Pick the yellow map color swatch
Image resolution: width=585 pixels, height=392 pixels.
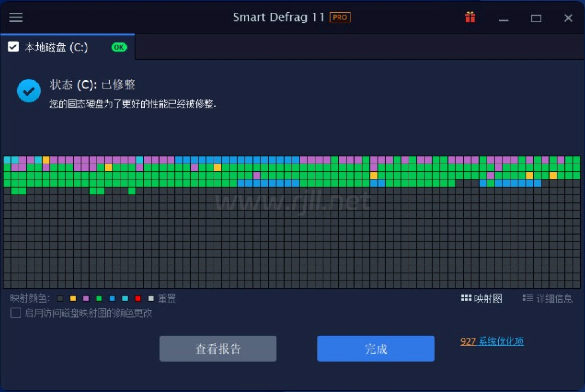tap(73, 298)
